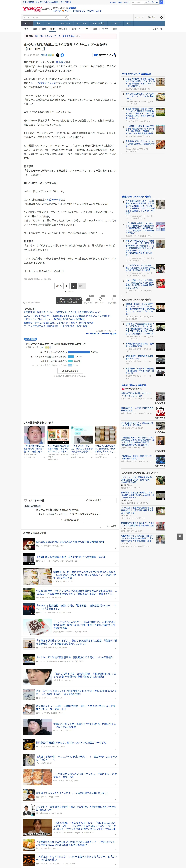The image size is (186, 868).
Task: Dismiss the サウナ recommended article with its x
Action: click(x=44, y=458)
